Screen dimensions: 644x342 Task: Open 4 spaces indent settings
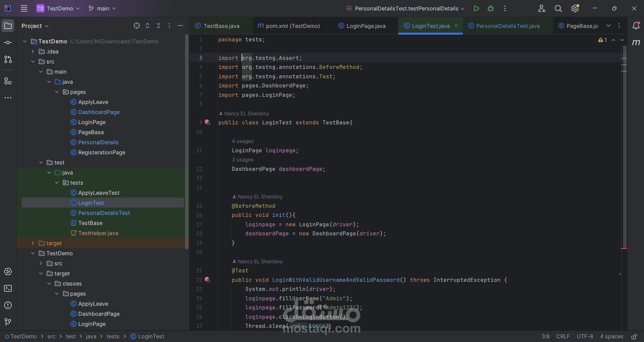click(x=611, y=337)
